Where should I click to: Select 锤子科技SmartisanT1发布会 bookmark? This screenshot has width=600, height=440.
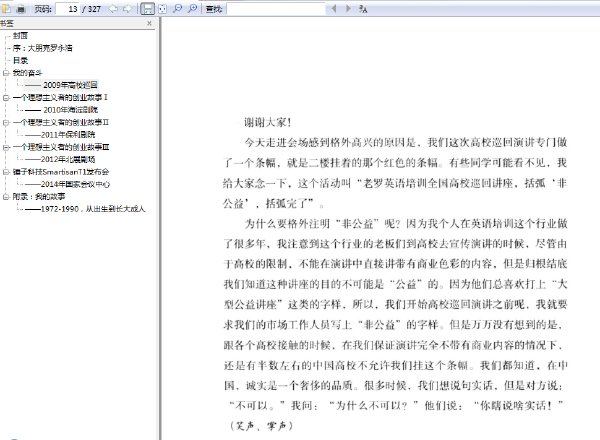click(61, 172)
